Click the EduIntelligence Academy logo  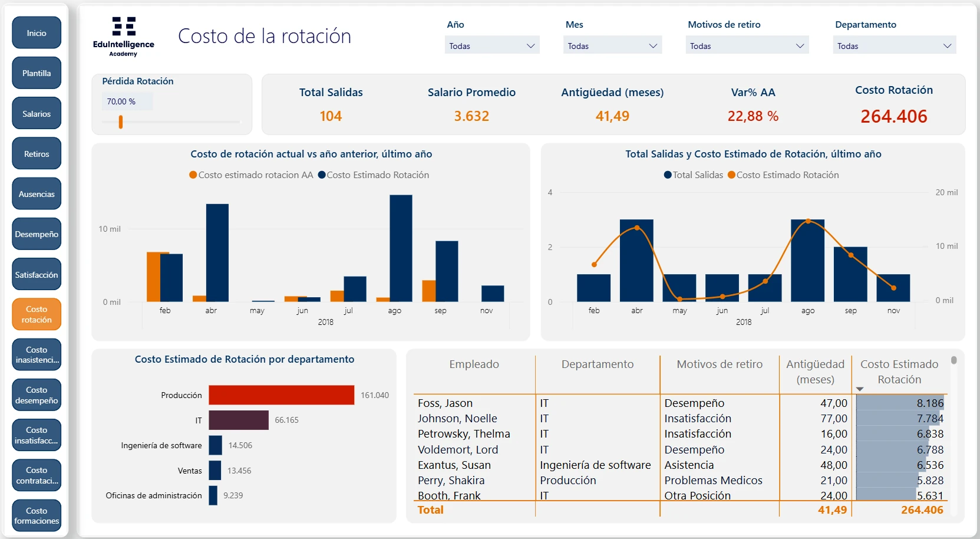coord(124,37)
